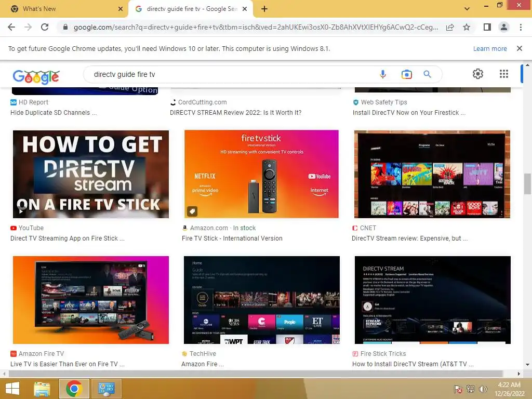This screenshot has height=399, width=532.
Task: Click the Google holiday logo
Action: (x=36, y=76)
